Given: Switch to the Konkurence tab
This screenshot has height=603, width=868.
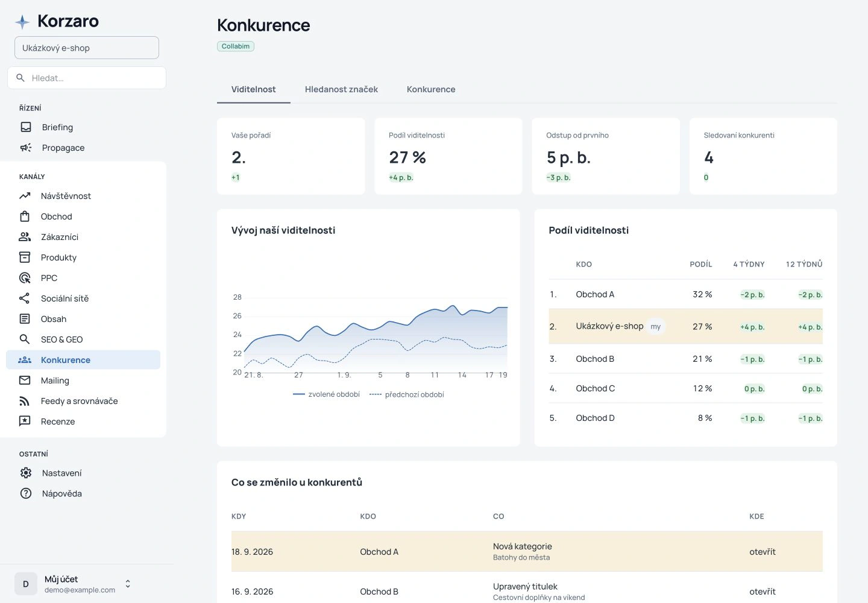Looking at the screenshot, I should [x=431, y=89].
